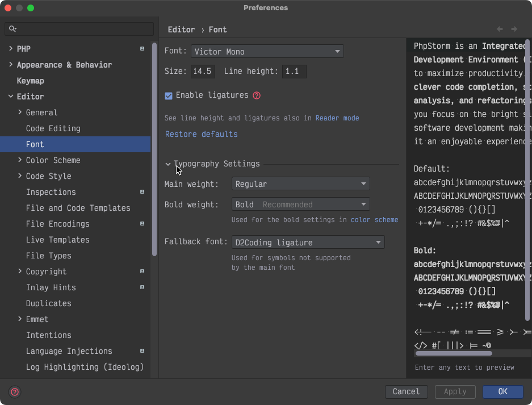Expand the General node under Editor

(20, 112)
